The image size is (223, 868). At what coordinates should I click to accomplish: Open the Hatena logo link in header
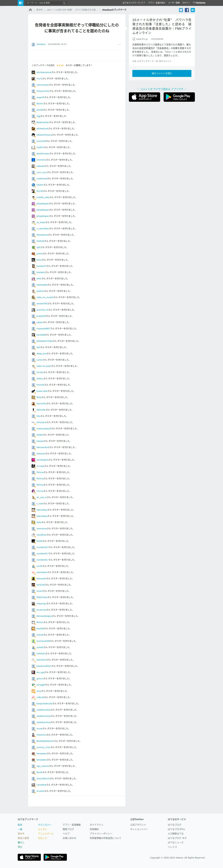click(x=199, y=3)
